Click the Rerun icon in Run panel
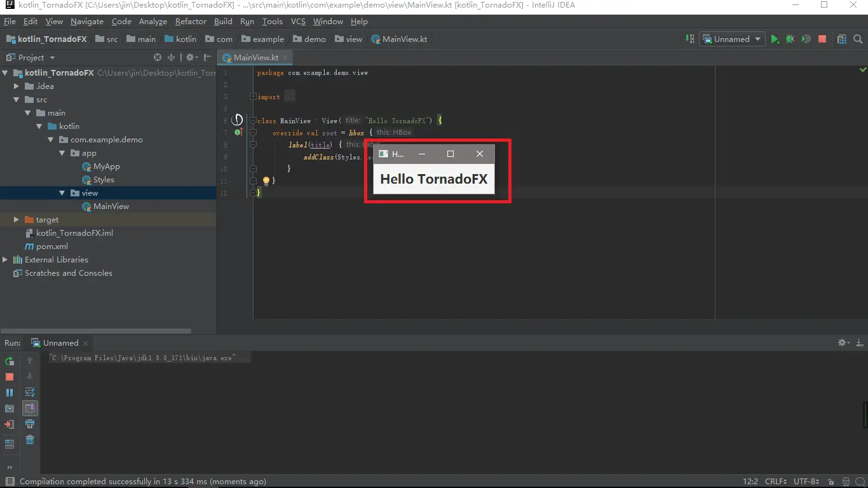Viewport: 868px width, 488px height. tap(10, 361)
